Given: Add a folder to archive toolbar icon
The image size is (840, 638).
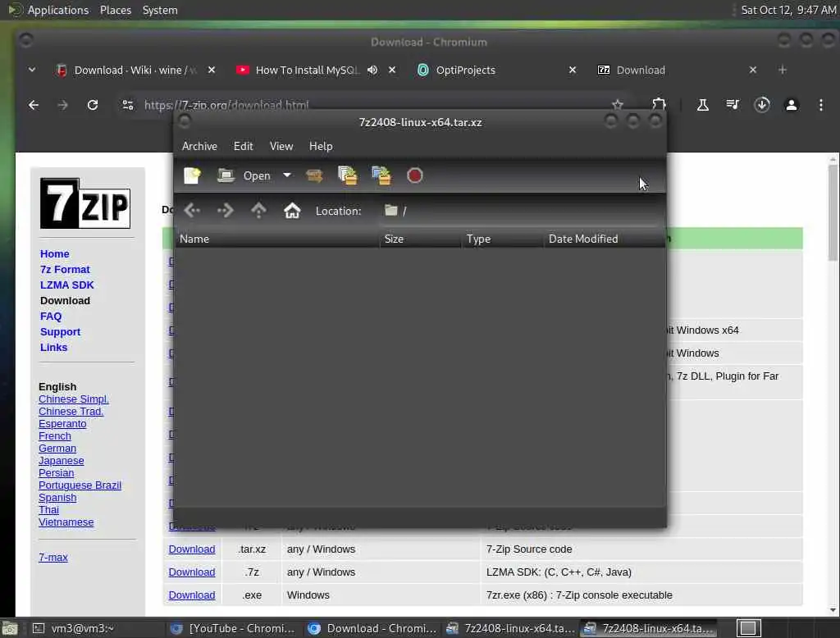Looking at the screenshot, I should 381,175.
